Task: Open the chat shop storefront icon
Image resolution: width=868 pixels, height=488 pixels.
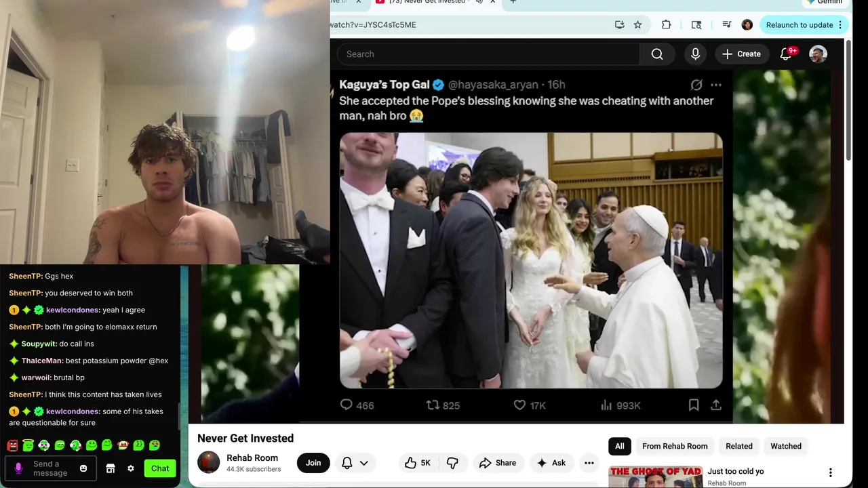Action: tap(111, 468)
